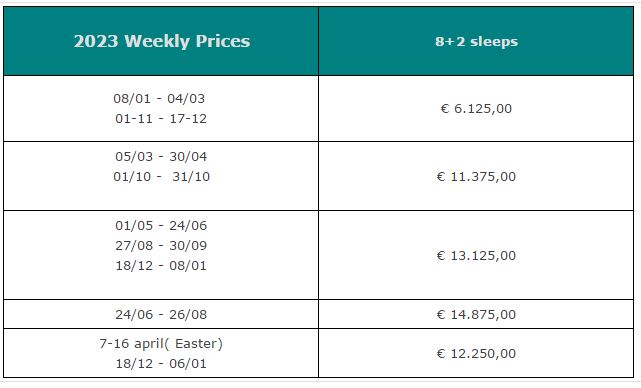
Task: Click the euro sign before 6.125,00
Action: click(x=445, y=109)
